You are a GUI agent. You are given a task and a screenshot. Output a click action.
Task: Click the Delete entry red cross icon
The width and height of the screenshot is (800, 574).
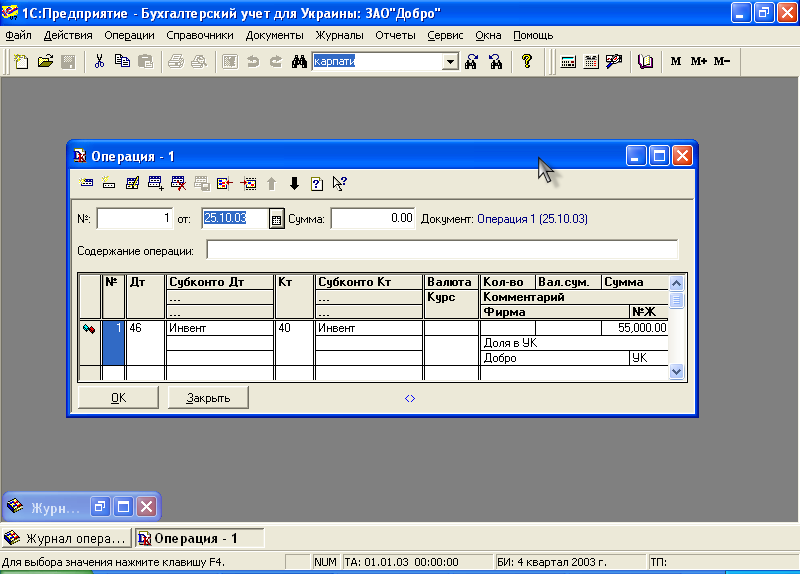(x=178, y=183)
